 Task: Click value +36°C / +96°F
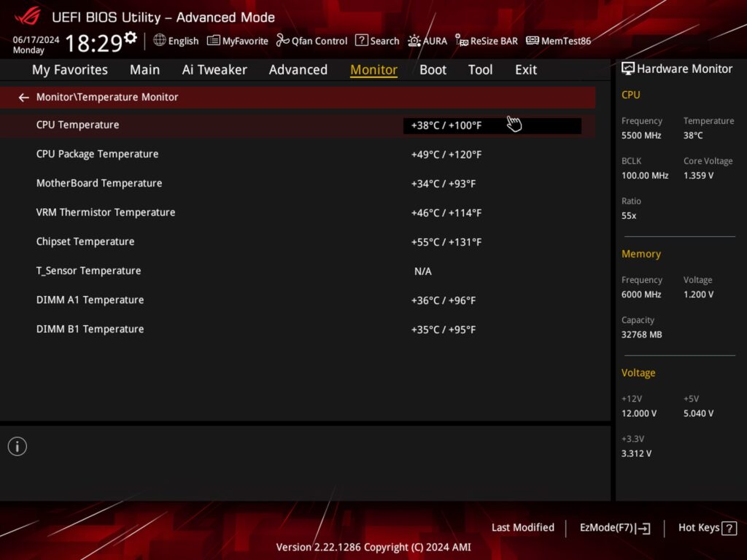[444, 300]
